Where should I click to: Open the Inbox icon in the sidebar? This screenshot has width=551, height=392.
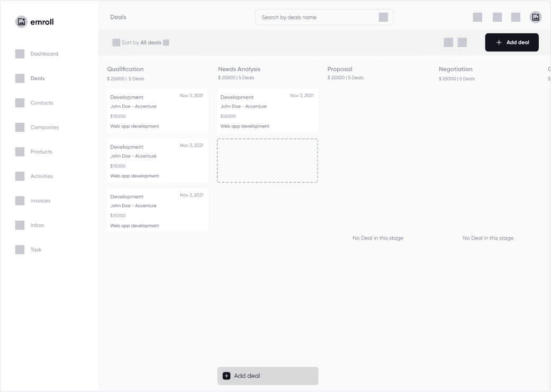point(20,225)
